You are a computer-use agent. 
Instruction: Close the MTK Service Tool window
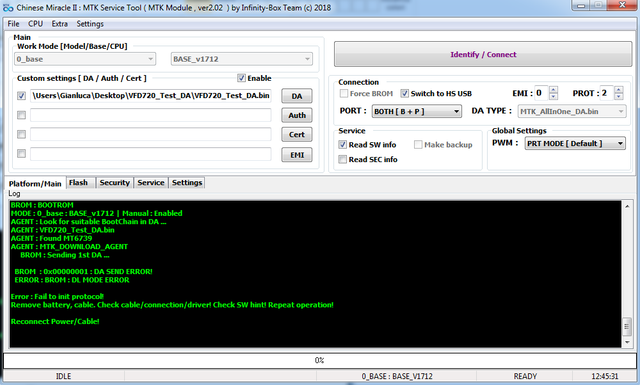(x=622, y=5)
